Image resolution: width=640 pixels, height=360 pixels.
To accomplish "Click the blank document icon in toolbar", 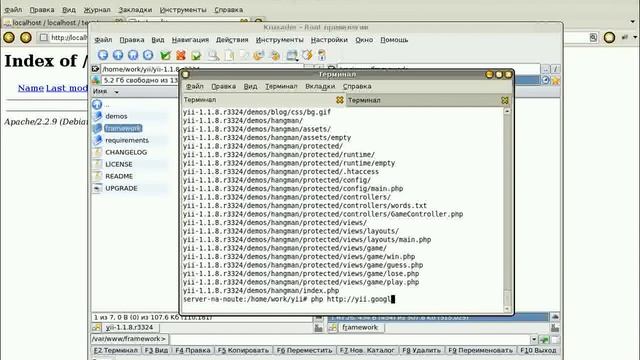I will pyautogui.click(x=229, y=55).
